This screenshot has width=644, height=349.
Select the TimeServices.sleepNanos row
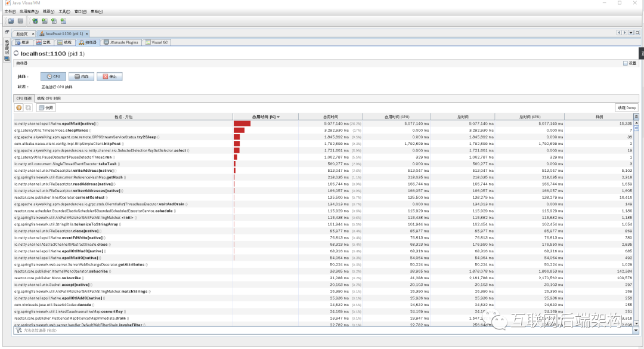point(323,130)
